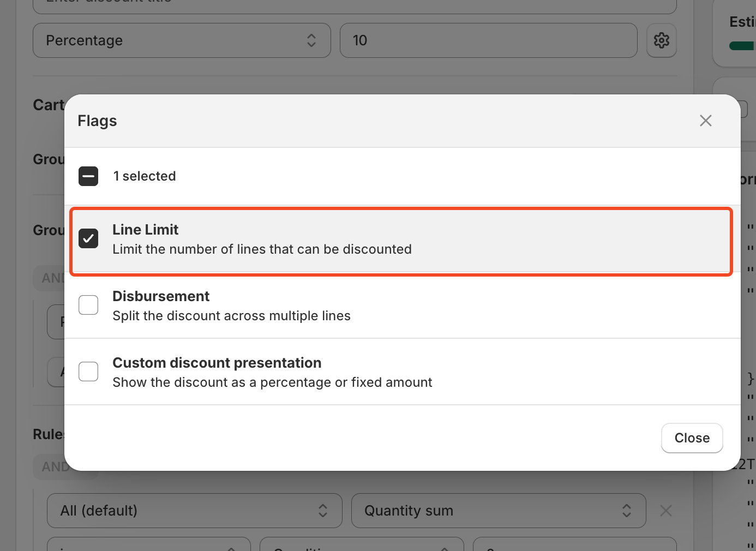Viewport: 756px width, 551px height.
Task: Click the 'Flags' dialog title
Action: point(97,121)
